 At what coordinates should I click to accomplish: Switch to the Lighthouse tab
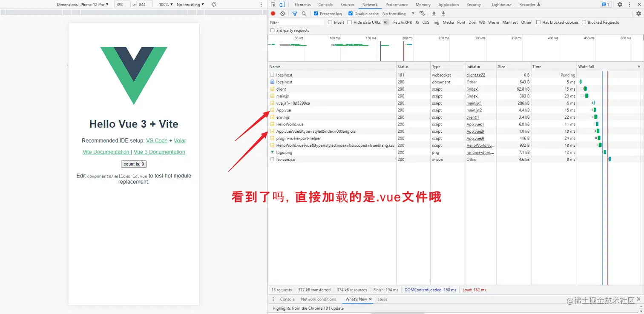[501, 5]
